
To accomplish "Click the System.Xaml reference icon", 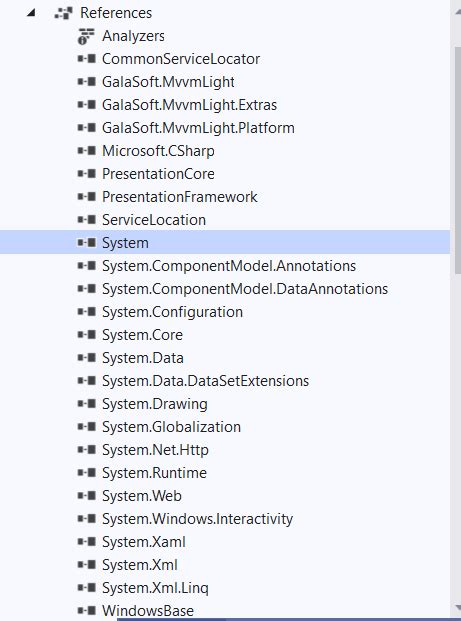I will click(87, 541).
